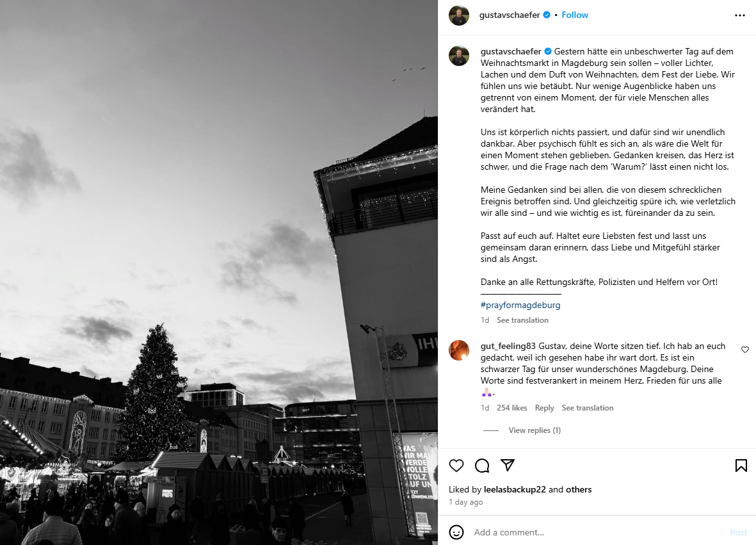Follow gustavschaefer
Image resolution: width=756 pixels, height=545 pixels.
pos(575,15)
